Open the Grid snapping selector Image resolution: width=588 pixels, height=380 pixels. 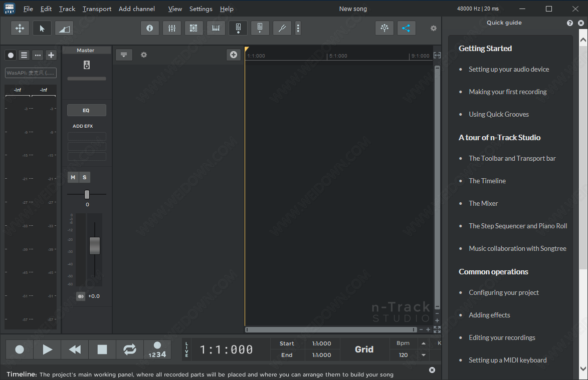point(364,349)
